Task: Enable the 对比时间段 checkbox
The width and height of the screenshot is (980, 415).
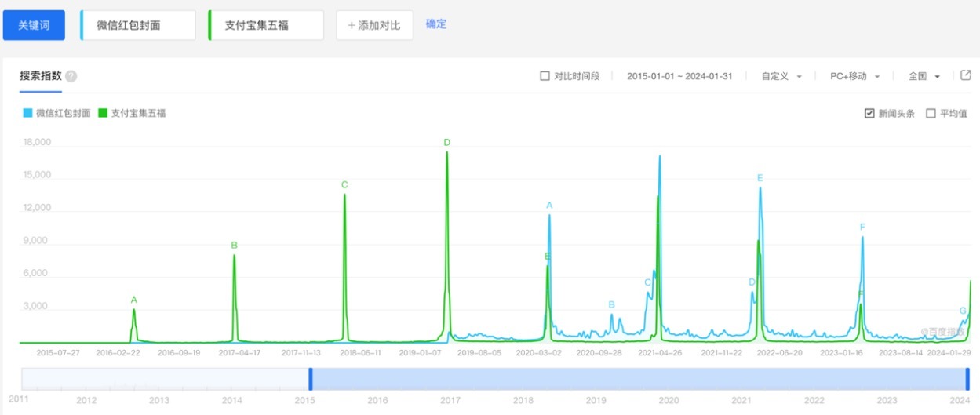Action: (x=545, y=76)
